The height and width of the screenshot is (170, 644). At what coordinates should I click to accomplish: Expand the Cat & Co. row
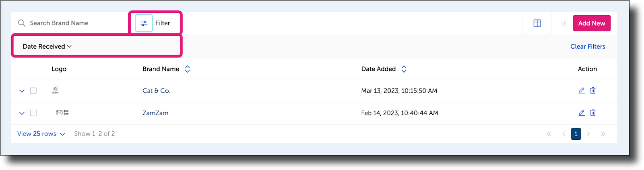(x=22, y=91)
